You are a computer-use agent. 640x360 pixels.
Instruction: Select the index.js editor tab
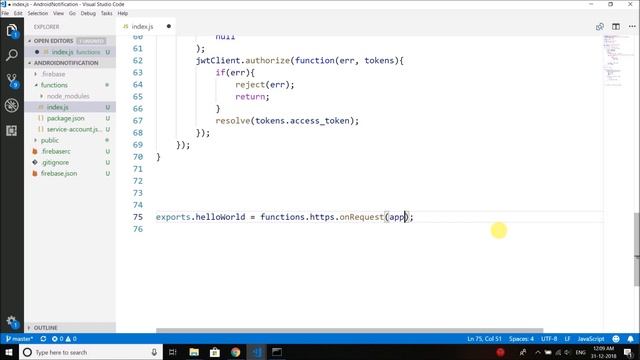pyautogui.click(x=142, y=27)
